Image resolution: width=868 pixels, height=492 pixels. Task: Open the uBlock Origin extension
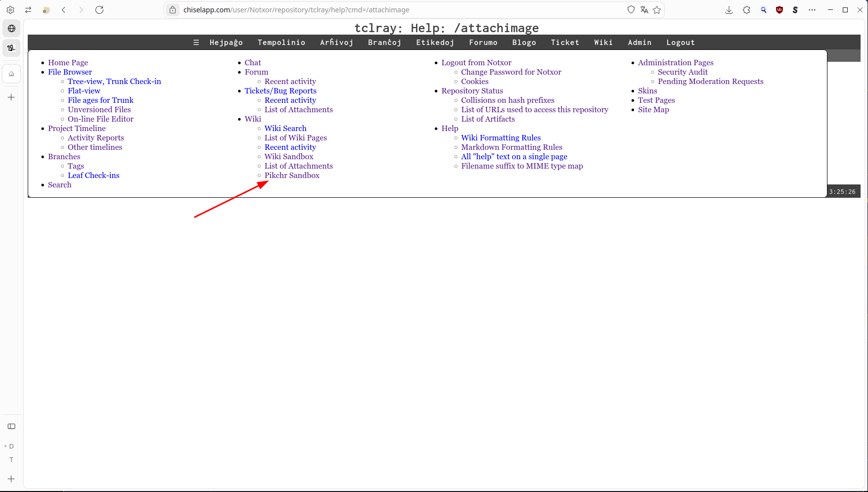(x=779, y=10)
